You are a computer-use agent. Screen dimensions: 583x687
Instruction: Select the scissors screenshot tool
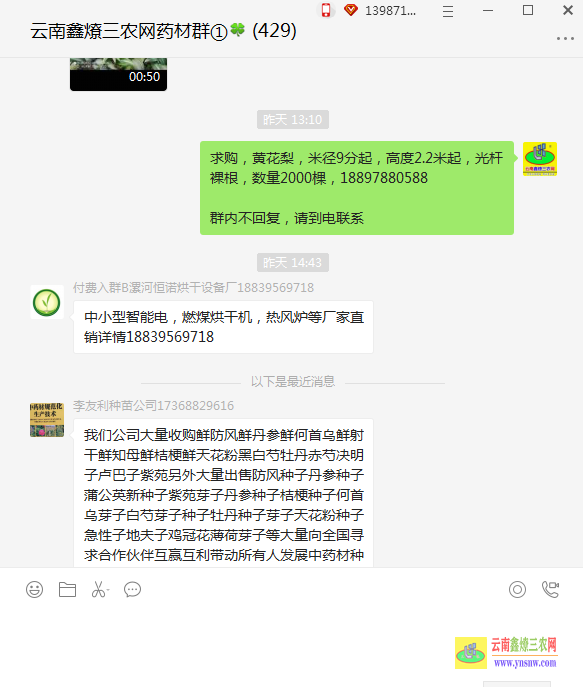[x=100, y=589]
